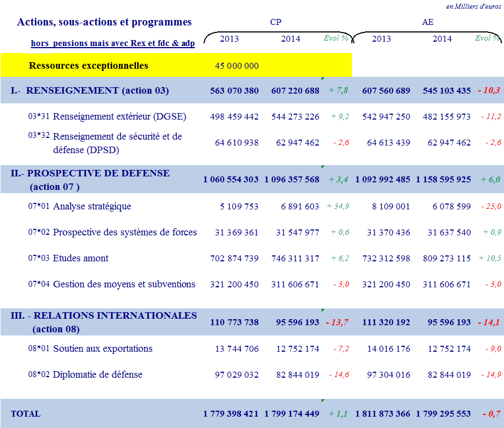Click the green comment marker above '+ 1,1'
Viewport: 504px width, 428px height.
(323, 401)
